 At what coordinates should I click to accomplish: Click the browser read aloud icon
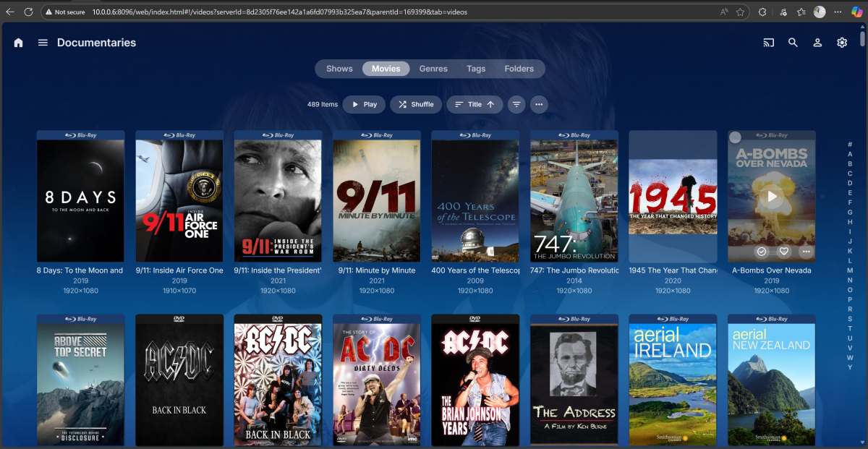tap(724, 12)
